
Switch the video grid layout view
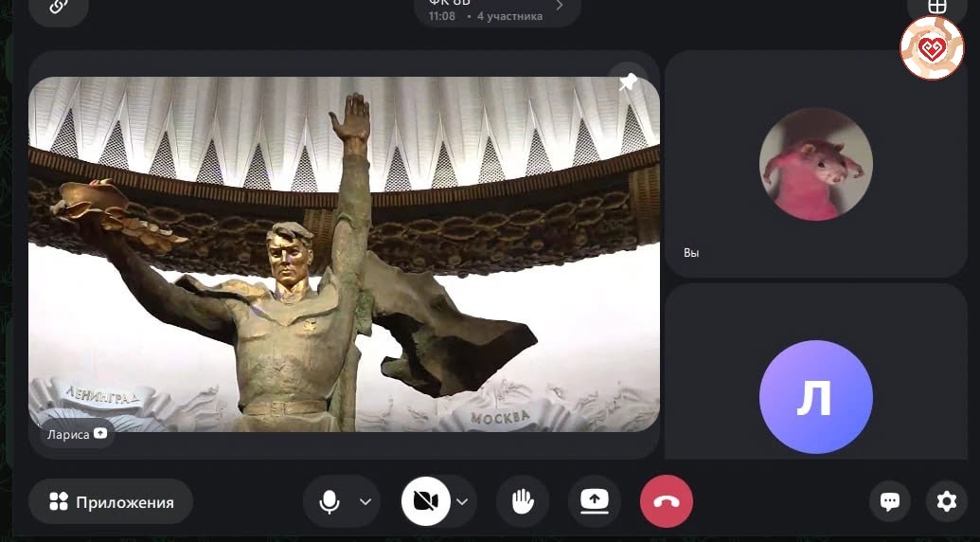[x=935, y=8]
